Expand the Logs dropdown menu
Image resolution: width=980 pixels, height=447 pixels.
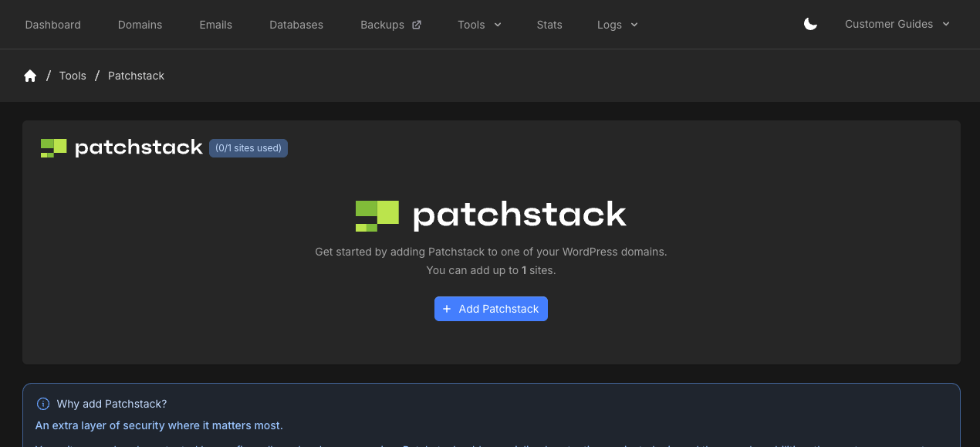(x=617, y=25)
